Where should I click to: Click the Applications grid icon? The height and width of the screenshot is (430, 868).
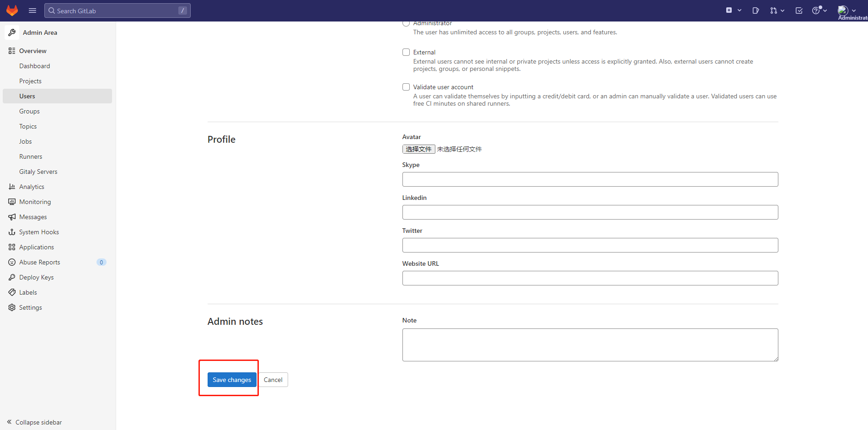12,247
